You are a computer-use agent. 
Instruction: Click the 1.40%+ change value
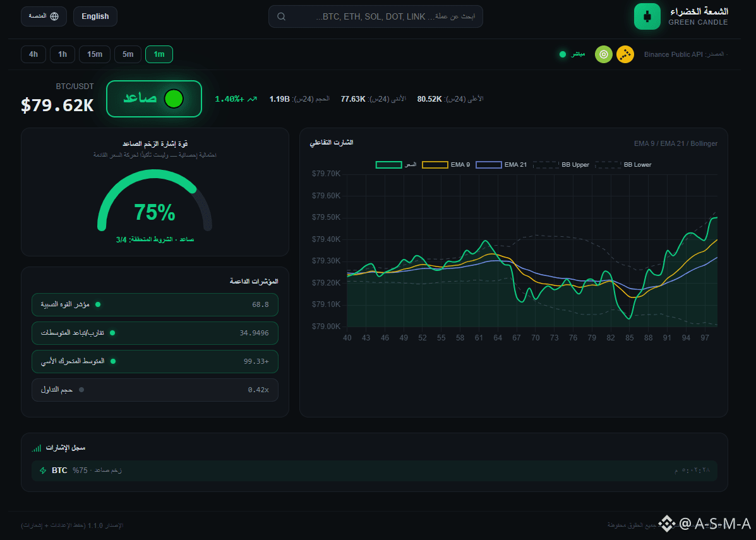[229, 99]
